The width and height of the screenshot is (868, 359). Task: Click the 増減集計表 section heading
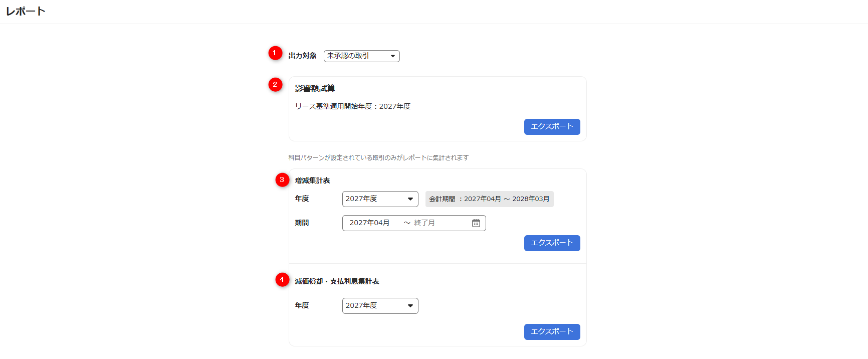(312, 181)
